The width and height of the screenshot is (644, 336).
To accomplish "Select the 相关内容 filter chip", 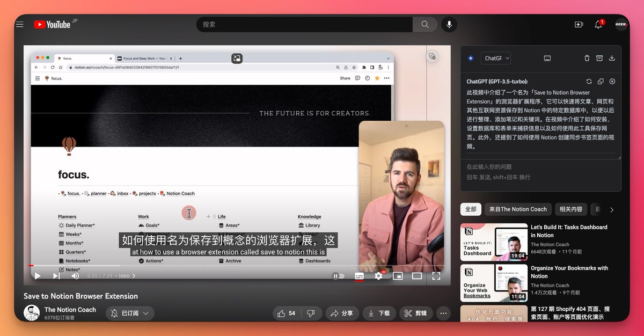I will coord(571,209).
